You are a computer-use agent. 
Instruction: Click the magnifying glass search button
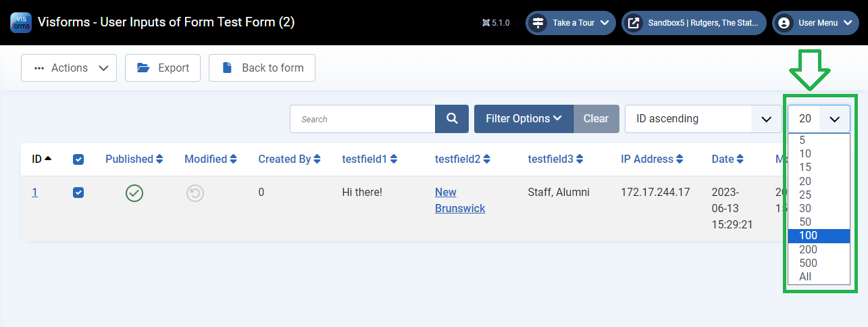452,119
